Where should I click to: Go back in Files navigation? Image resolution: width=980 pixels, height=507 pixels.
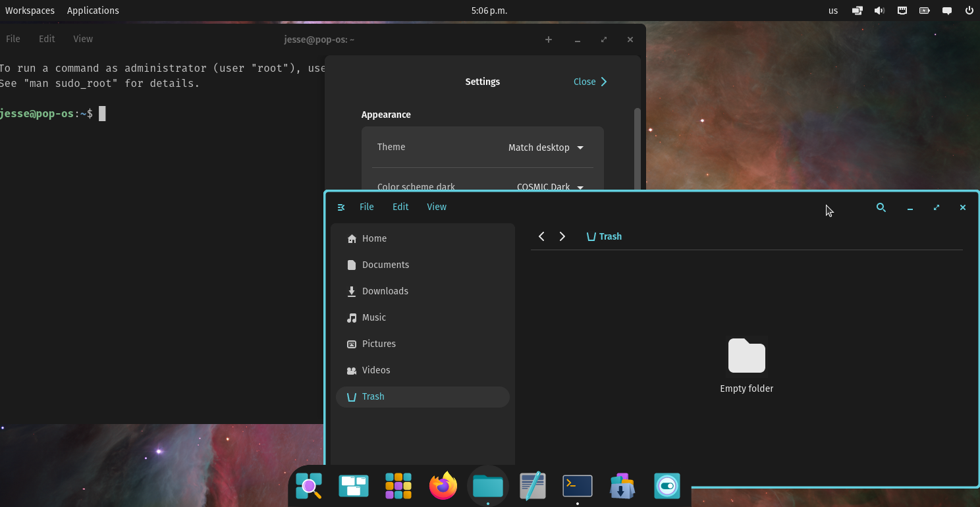(541, 236)
